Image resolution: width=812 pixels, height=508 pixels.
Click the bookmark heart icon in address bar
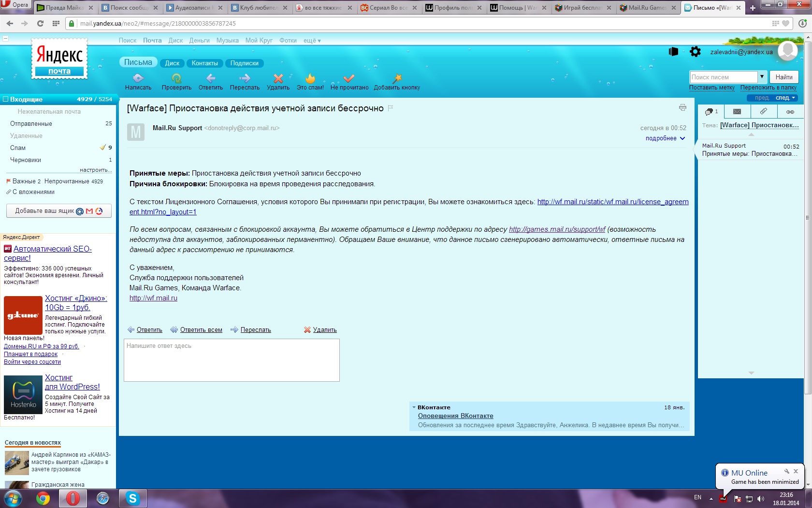tap(786, 23)
